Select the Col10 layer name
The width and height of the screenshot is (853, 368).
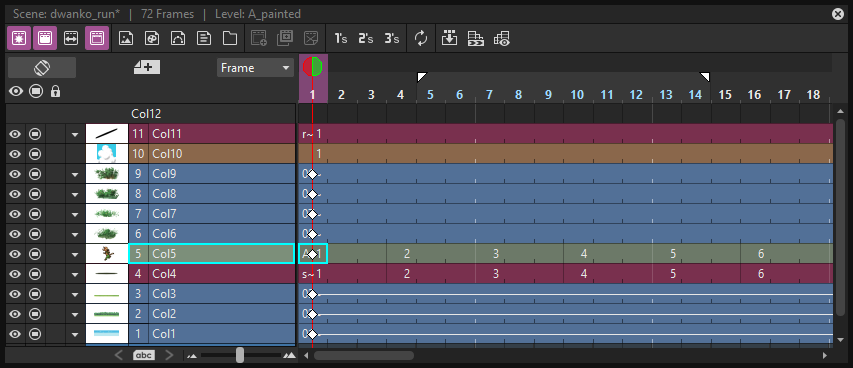point(167,154)
